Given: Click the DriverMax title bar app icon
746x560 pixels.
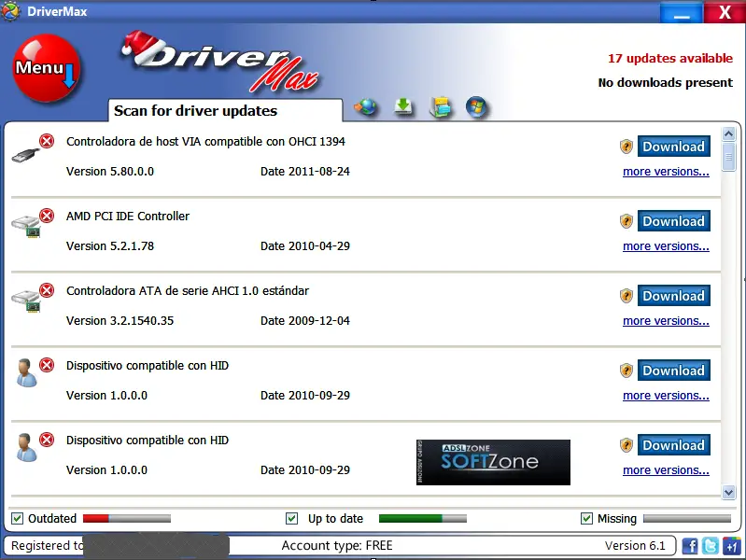Looking at the screenshot, I should click(11, 11).
